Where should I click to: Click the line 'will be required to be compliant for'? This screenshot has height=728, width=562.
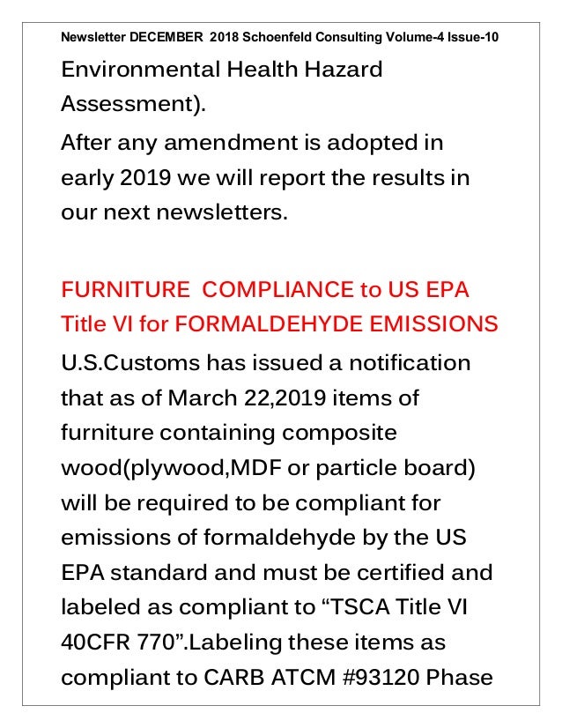(250, 503)
